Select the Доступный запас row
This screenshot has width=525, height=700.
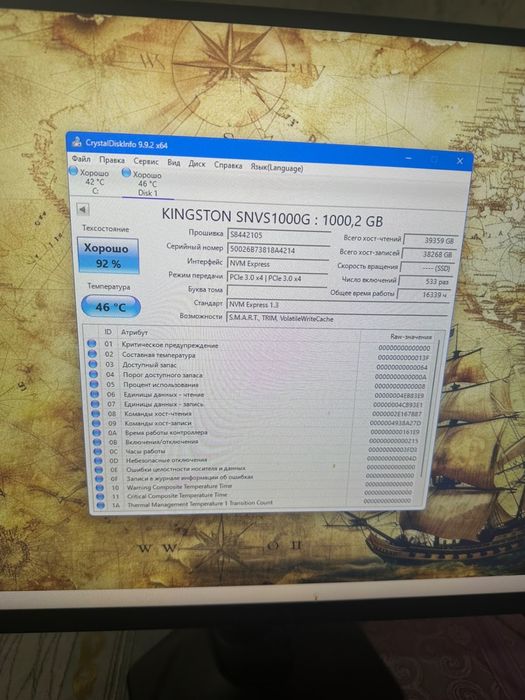(x=260, y=366)
